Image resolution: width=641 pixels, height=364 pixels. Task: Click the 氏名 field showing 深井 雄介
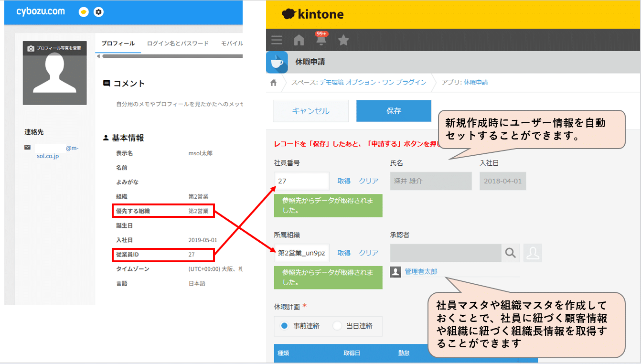(x=431, y=181)
